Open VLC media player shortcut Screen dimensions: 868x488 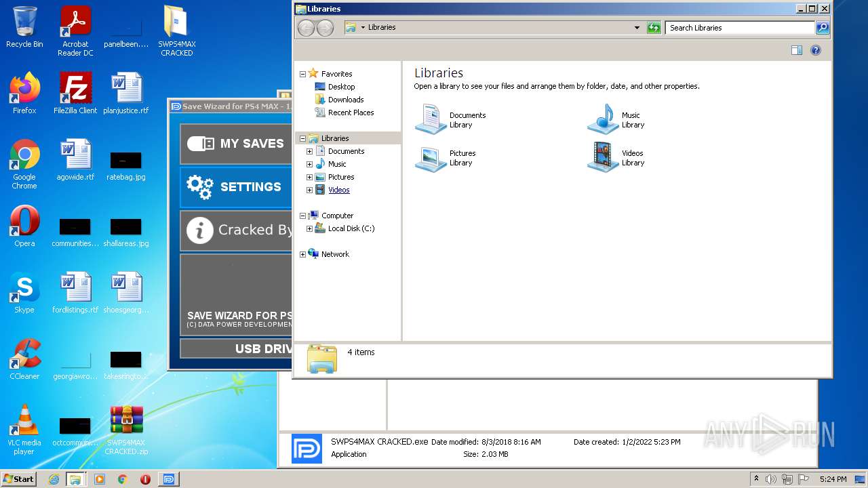[24, 430]
